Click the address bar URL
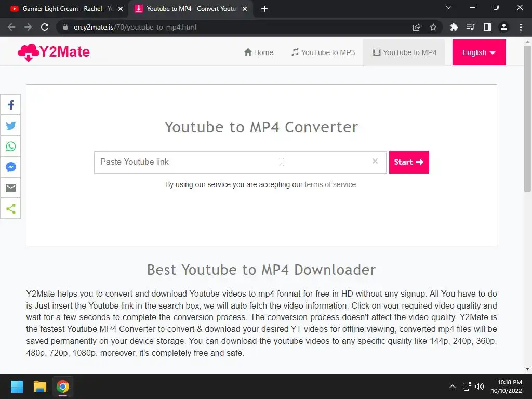The width and height of the screenshot is (532, 399). point(135,27)
